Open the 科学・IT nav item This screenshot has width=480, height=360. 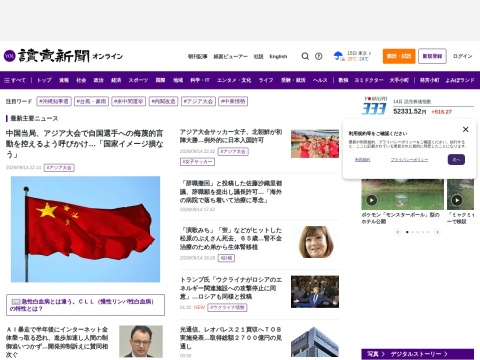point(200,80)
